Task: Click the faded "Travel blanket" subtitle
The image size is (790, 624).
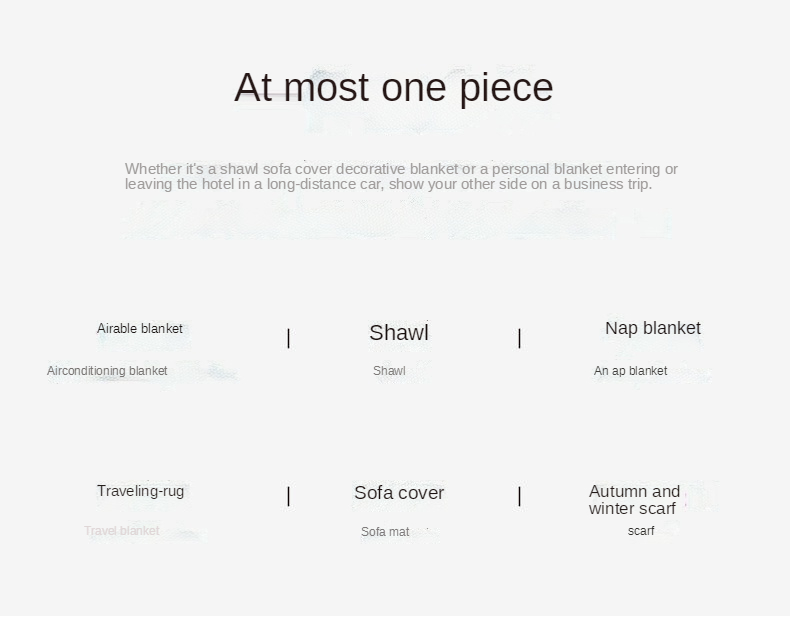Action: [121, 531]
